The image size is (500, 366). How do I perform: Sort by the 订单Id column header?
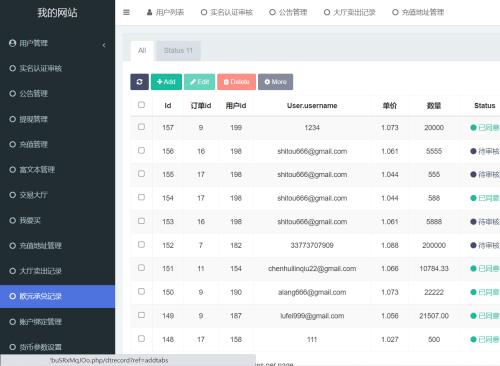201,106
